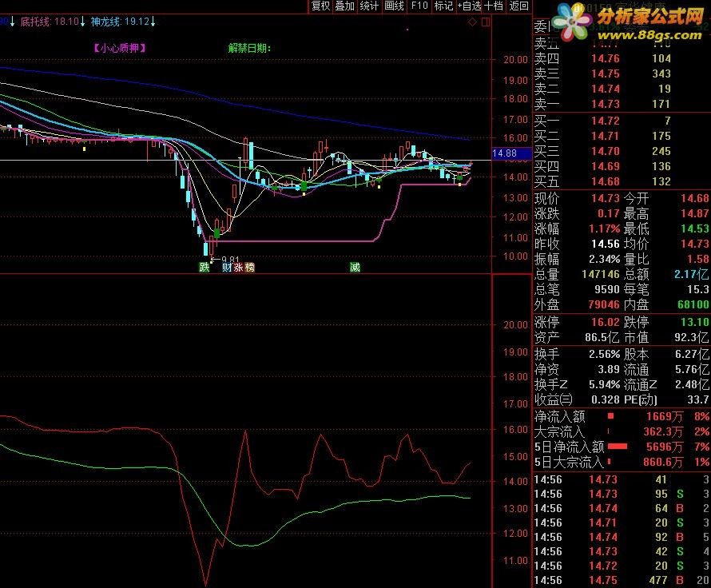711x588 pixels.
Task: Click the 委 label above 卖五
Action: point(542,26)
